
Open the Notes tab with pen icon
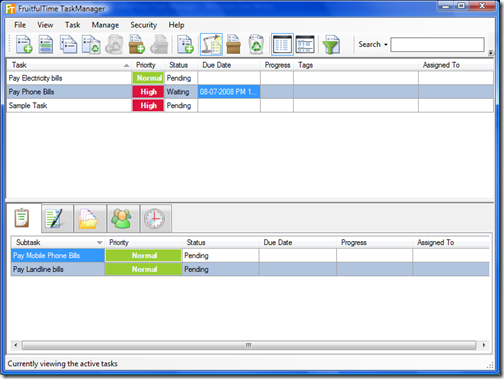(x=57, y=219)
